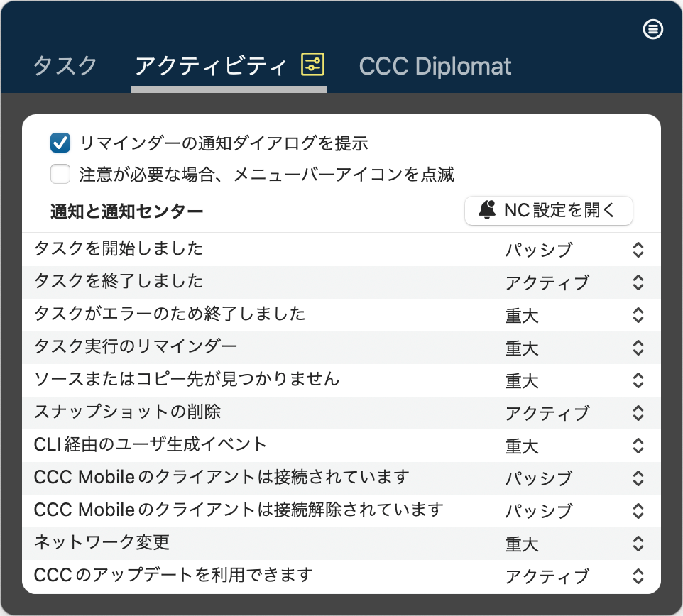683x616 pixels.
Task: Select the アクティビティ tab
Action: (x=211, y=66)
